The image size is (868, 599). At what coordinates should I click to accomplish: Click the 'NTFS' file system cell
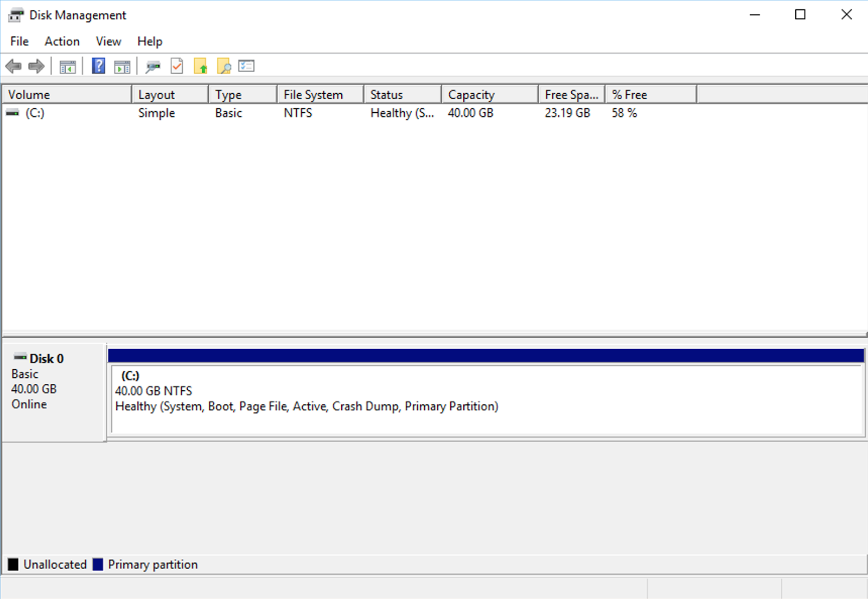[x=298, y=113]
